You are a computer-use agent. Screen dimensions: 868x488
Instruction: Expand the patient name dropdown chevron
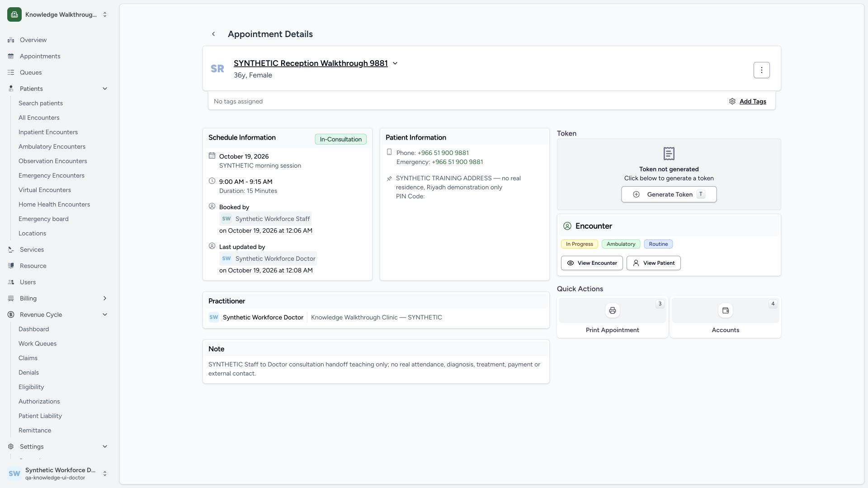[395, 64]
